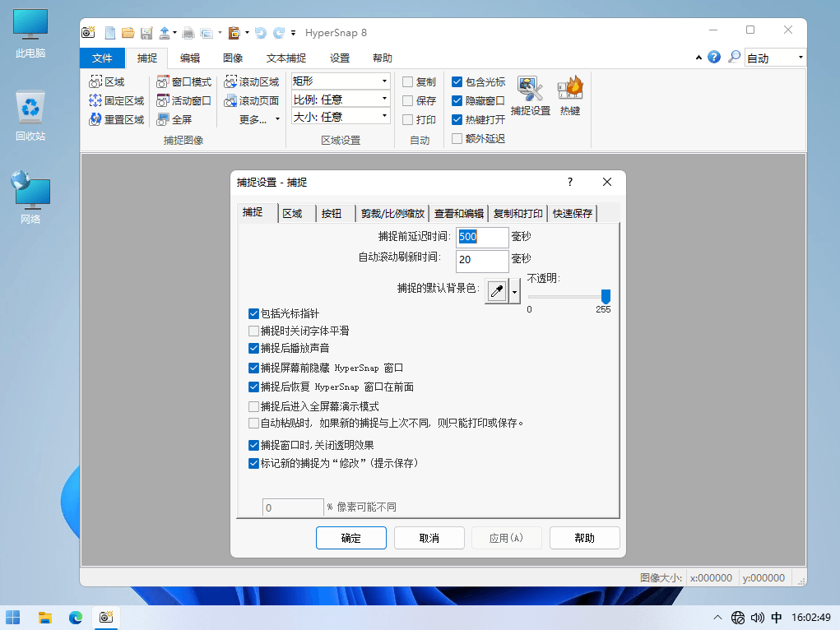
Task: Click the save floppy disk icon
Action: [x=146, y=33]
